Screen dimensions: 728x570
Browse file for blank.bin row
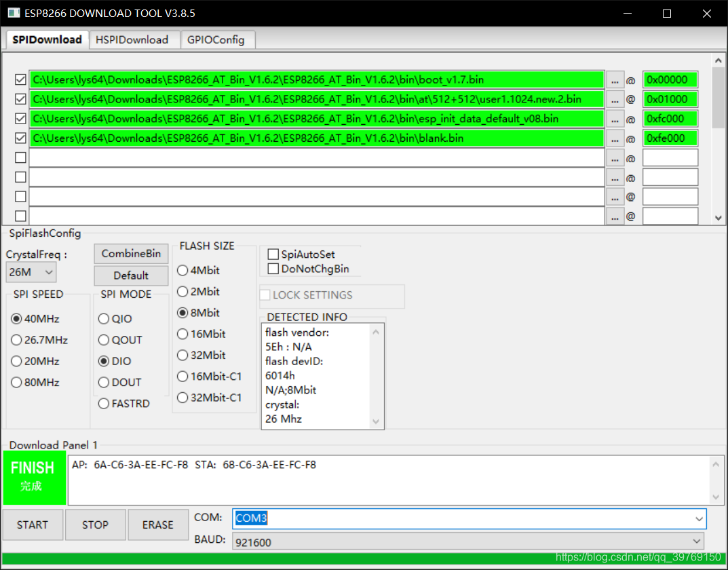coord(615,138)
